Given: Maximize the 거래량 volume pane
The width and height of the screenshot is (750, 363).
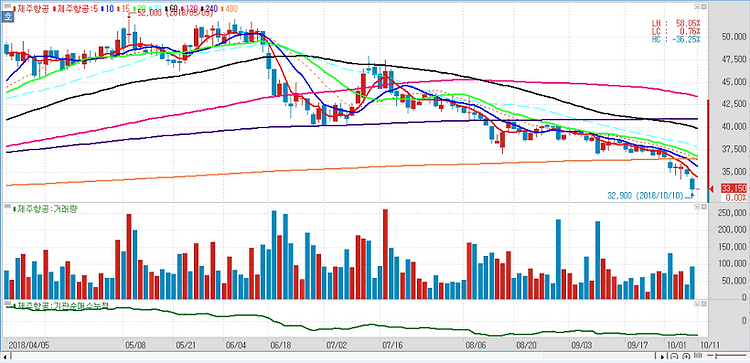Looking at the screenshot, I should coord(704,207).
